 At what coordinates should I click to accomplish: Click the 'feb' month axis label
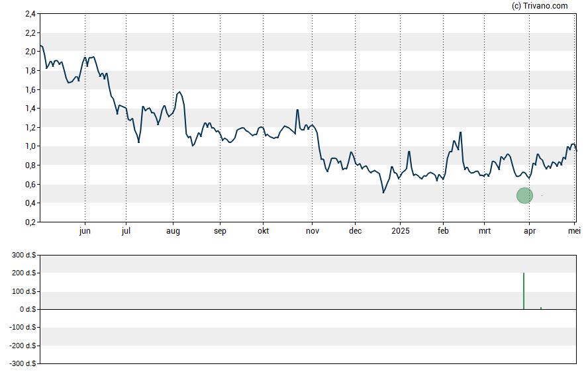click(443, 231)
